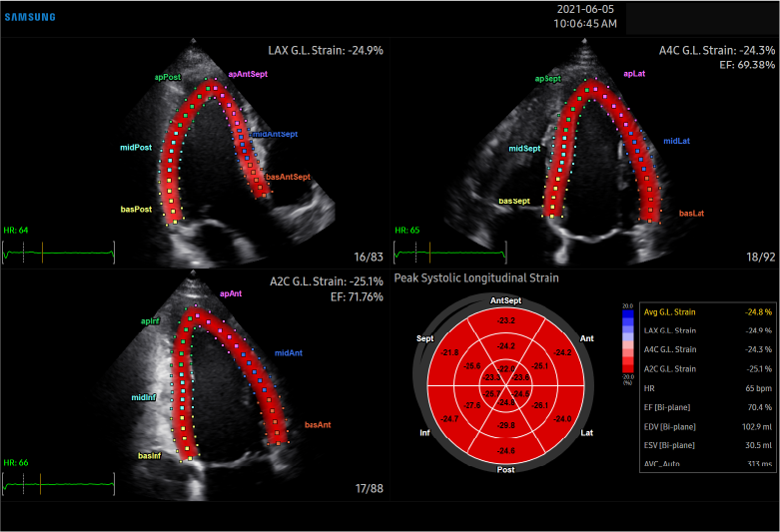Click LAX G.L. Strain -24.9% heading
The height and width of the screenshot is (532, 780).
pyautogui.click(x=326, y=50)
